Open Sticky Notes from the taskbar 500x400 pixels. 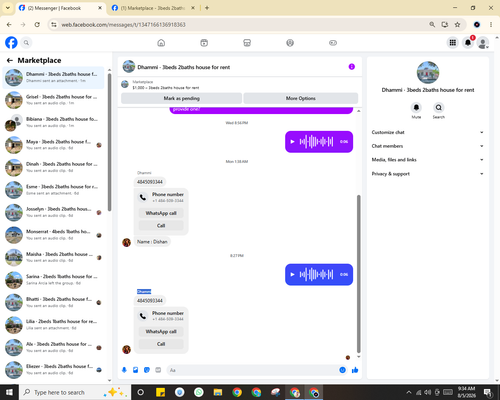pos(160,392)
